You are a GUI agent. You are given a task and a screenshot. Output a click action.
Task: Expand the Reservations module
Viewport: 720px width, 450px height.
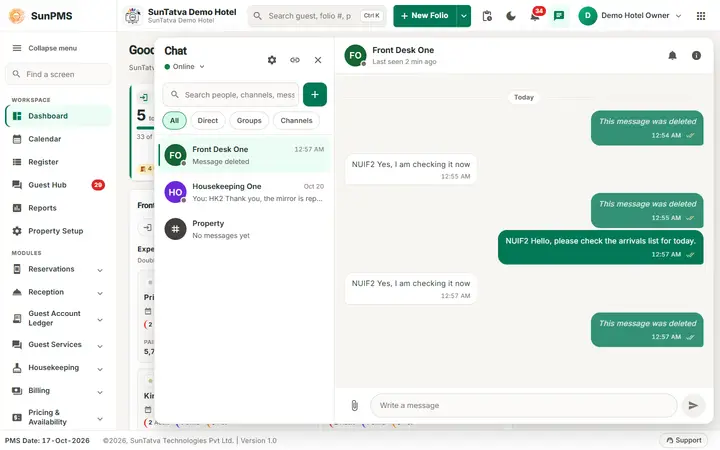pyautogui.click(x=58, y=269)
